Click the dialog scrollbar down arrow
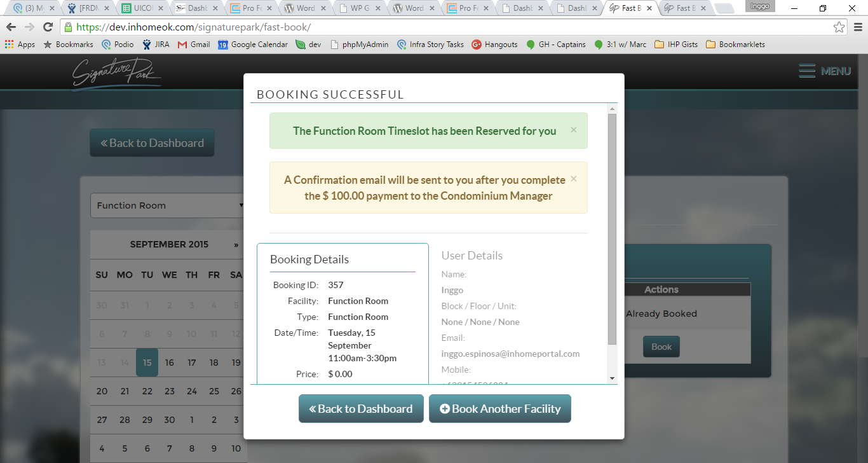 point(613,378)
